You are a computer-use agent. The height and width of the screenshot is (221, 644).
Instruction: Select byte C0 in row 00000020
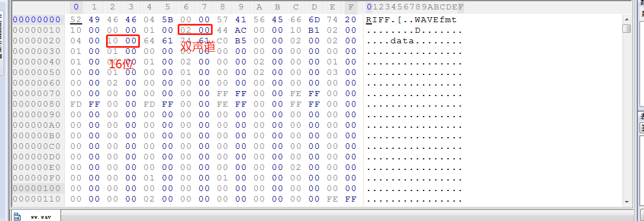point(222,41)
